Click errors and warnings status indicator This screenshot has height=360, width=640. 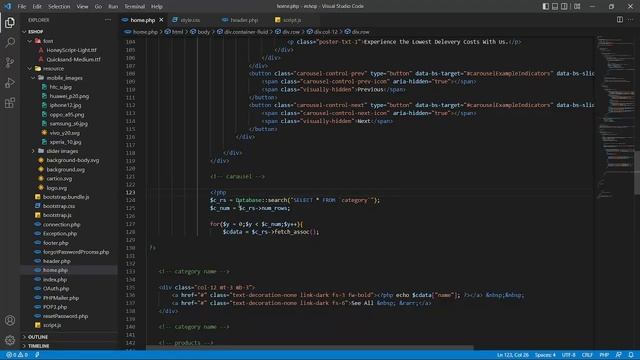coord(17,355)
